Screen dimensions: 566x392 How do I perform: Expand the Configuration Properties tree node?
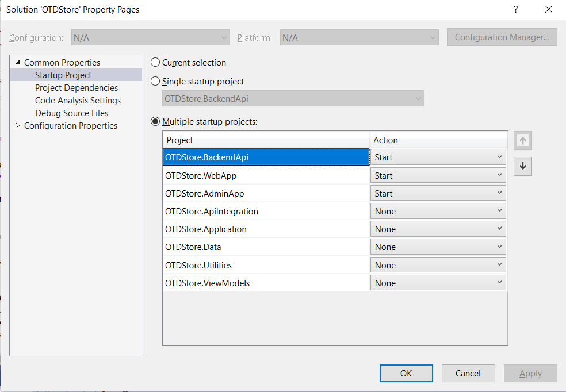17,125
